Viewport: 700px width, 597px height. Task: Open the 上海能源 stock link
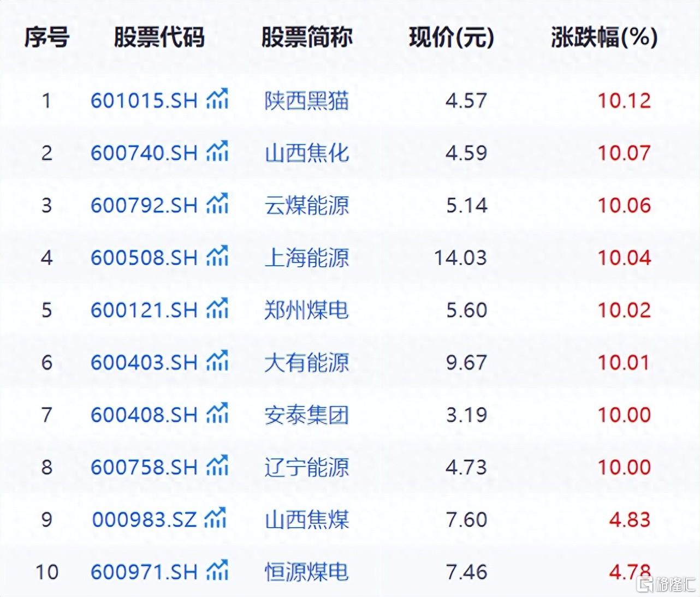306,258
